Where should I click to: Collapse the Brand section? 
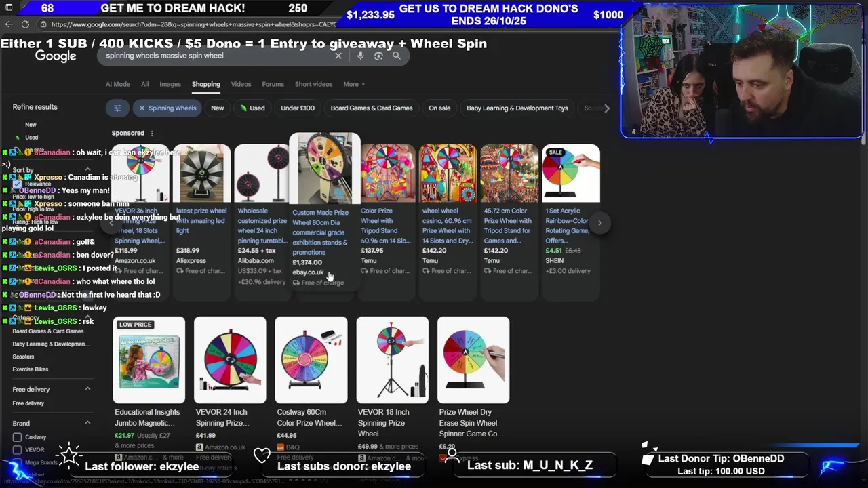[x=87, y=423]
